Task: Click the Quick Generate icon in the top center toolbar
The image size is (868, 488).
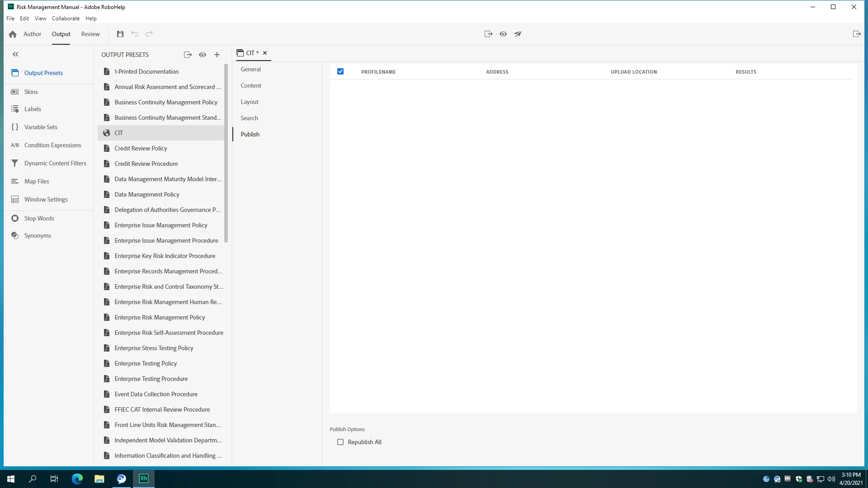Action: click(488, 34)
